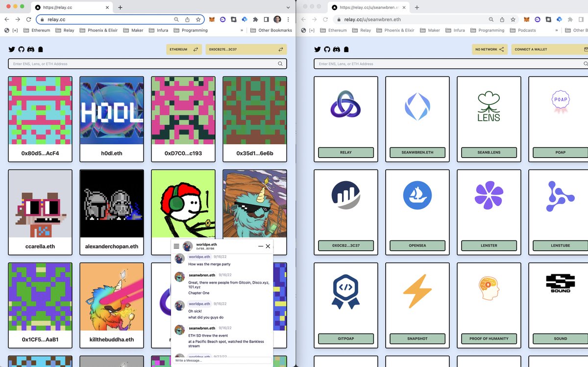
Task: Open Twitter icon in left relay.cc window
Action: pos(12,50)
